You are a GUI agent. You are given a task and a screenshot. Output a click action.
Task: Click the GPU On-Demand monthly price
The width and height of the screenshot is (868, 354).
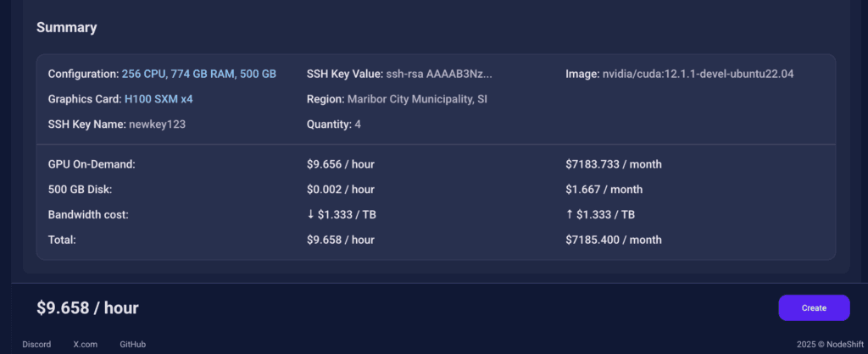coord(613,164)
